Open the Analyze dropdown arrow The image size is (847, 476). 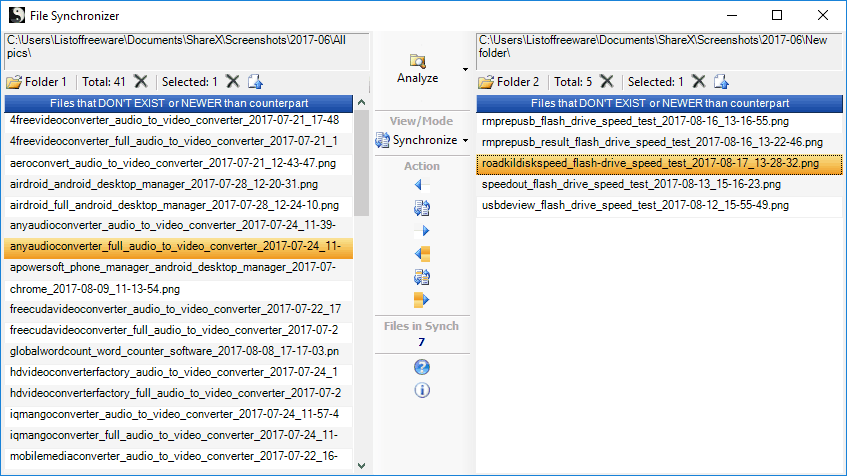465,70
